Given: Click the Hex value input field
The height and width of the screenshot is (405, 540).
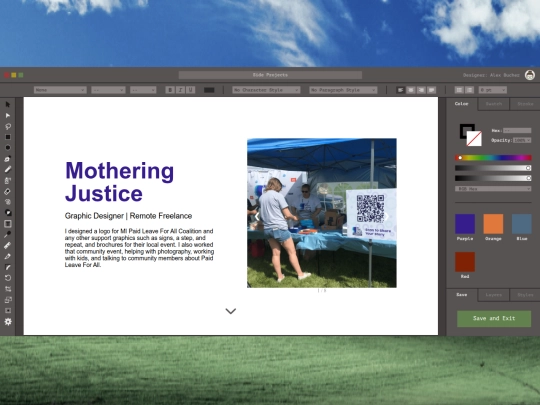Looking at the screenshot, I should click(x=517, y=131).
